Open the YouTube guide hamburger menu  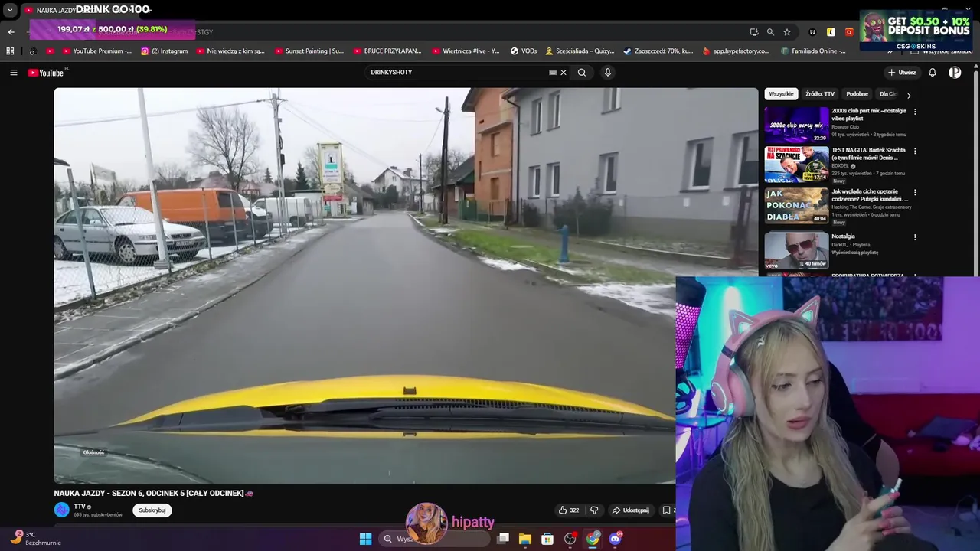[13, 73]
